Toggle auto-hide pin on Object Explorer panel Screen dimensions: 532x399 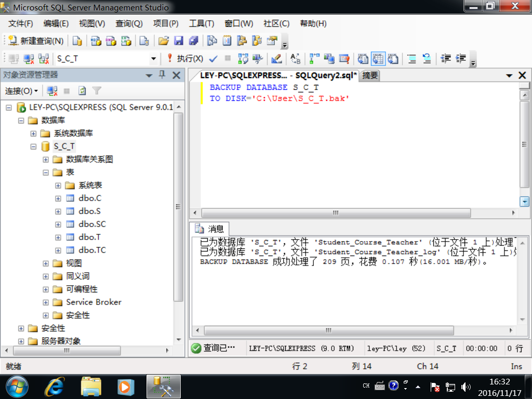click(162, 75)
